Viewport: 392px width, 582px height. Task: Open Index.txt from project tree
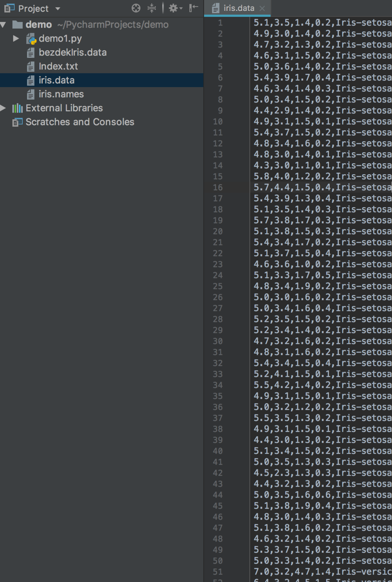(x=58, y=66)
